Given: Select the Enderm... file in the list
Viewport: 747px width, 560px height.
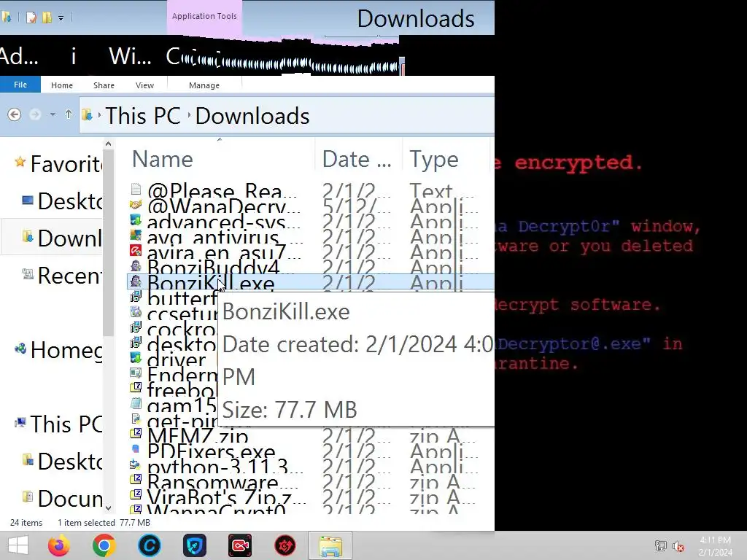Looking at the screenshot, I should pos(182,376).
